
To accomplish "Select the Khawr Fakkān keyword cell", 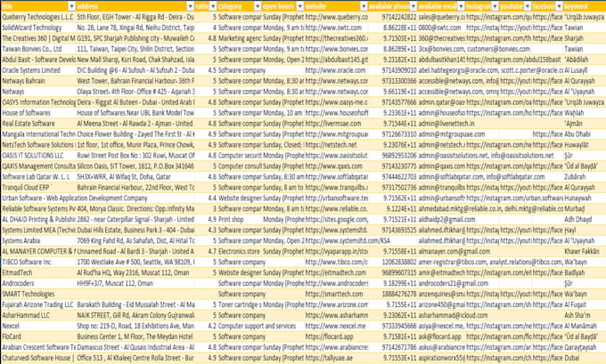I will (584, 251).
